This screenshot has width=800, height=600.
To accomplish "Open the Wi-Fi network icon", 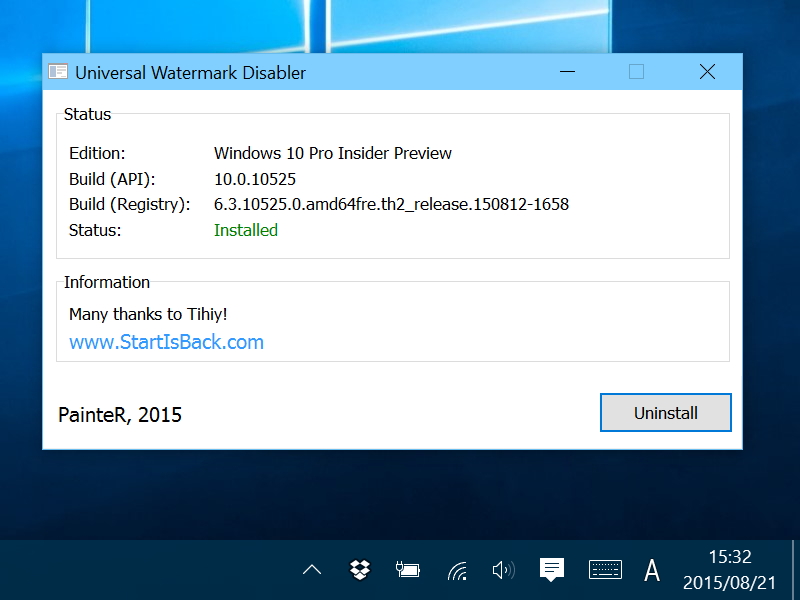I will tap(455, 570).
